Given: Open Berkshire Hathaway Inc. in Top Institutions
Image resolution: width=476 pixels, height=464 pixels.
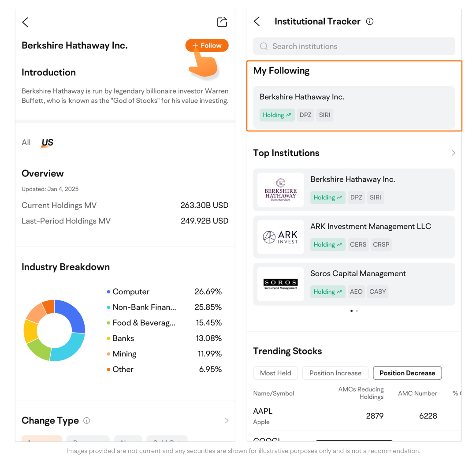Looking at the screenshot, I should tap(354, 190).
